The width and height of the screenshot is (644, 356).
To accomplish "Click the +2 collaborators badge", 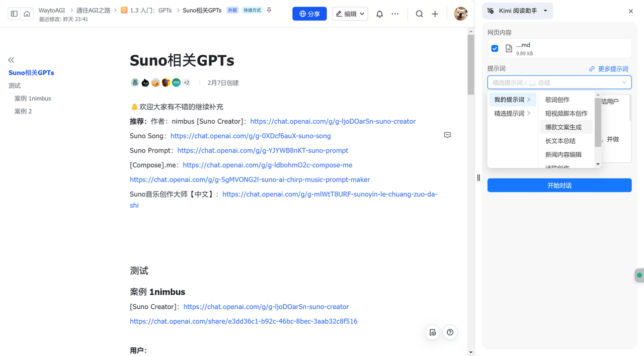I will pos(187,83).
